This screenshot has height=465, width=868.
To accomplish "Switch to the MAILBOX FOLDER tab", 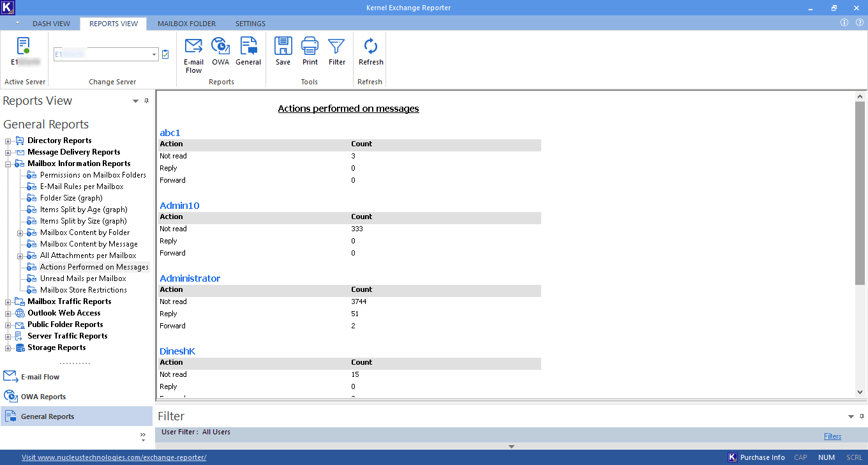I will click(x=186, y=24).
